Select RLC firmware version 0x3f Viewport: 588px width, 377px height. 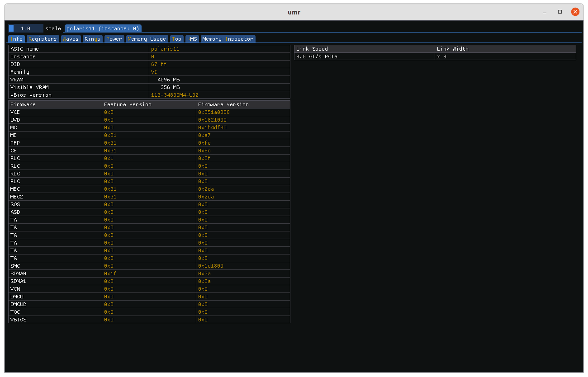[x=204, y=158]
